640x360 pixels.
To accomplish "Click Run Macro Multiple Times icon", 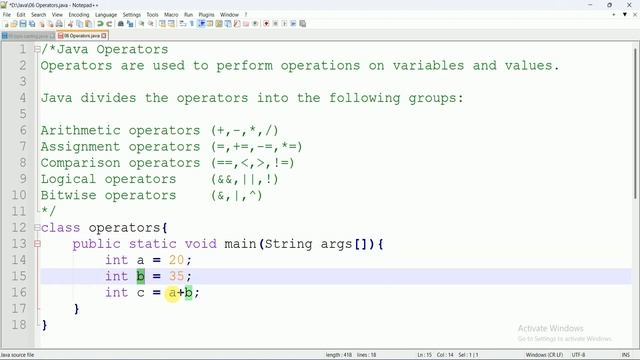I will [293, 24].
